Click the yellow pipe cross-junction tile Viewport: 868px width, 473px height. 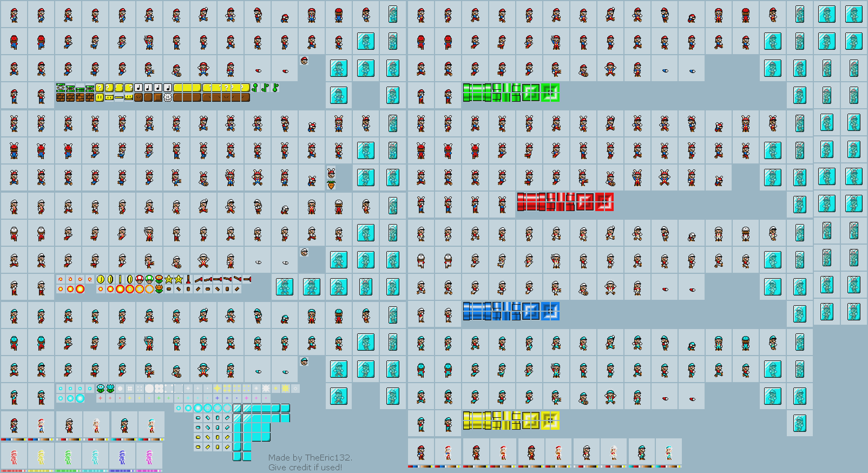point(550,421)
